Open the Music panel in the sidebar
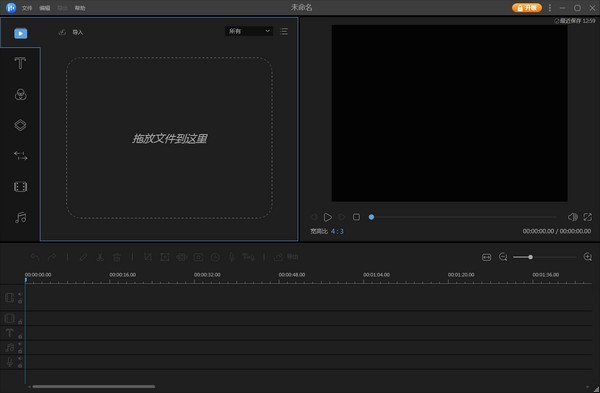 click(x=20, y=217)
